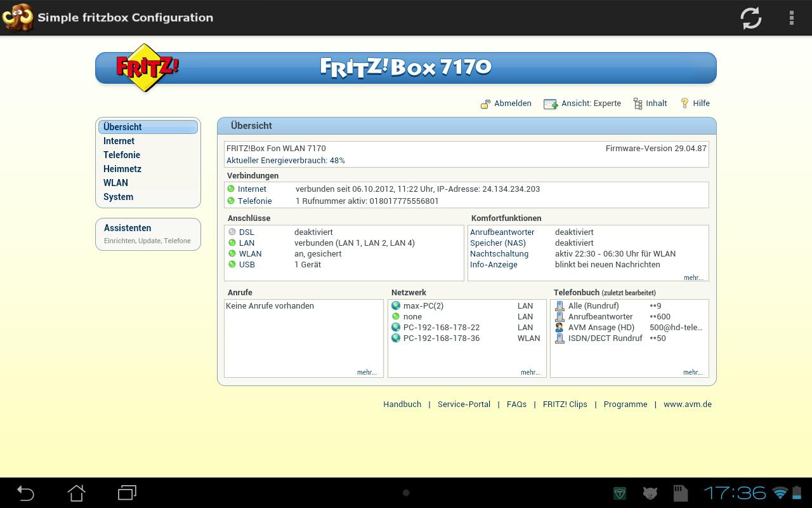Tap the SD card notification icon
The image size is (812, 508).
pos(680,493)
